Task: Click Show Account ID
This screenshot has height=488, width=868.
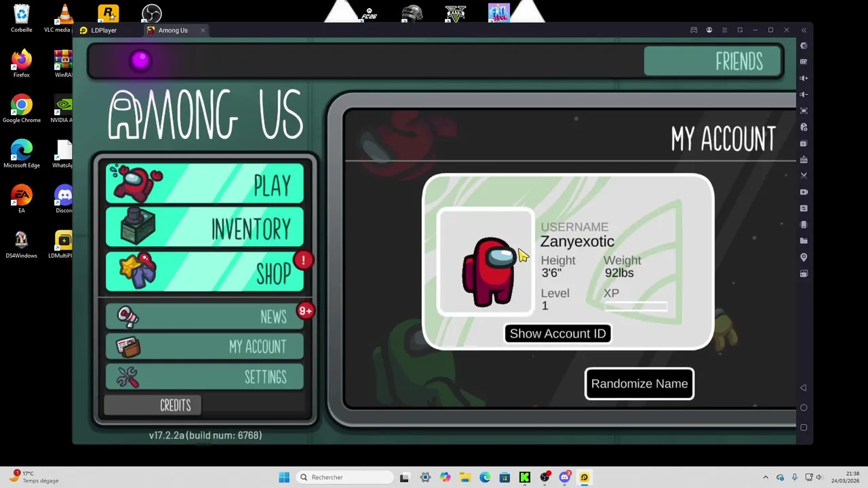Action: (557, 333)
